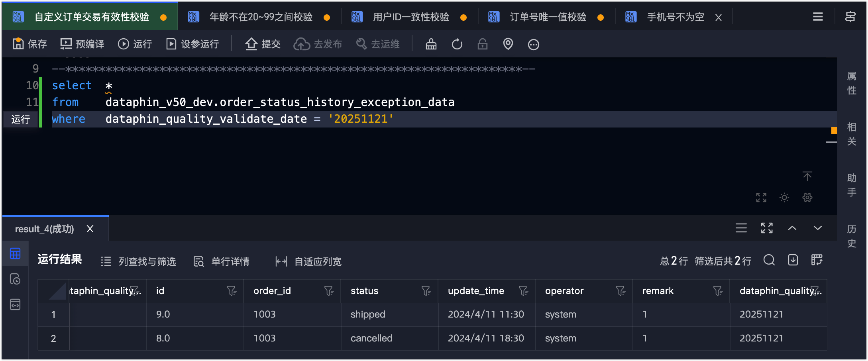Click the 2024/4/11 11:30 cell
This screenshot has height=361, width=868.
click(487, 314)
